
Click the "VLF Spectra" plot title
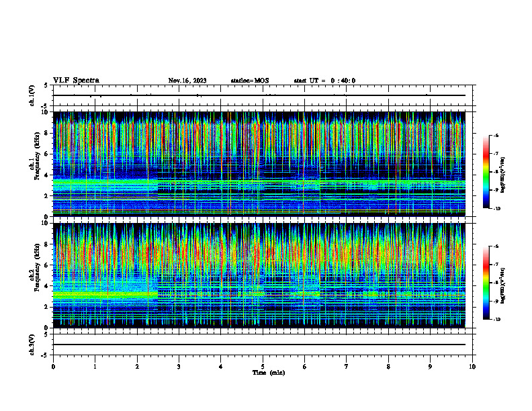click(x=76, y=81)
